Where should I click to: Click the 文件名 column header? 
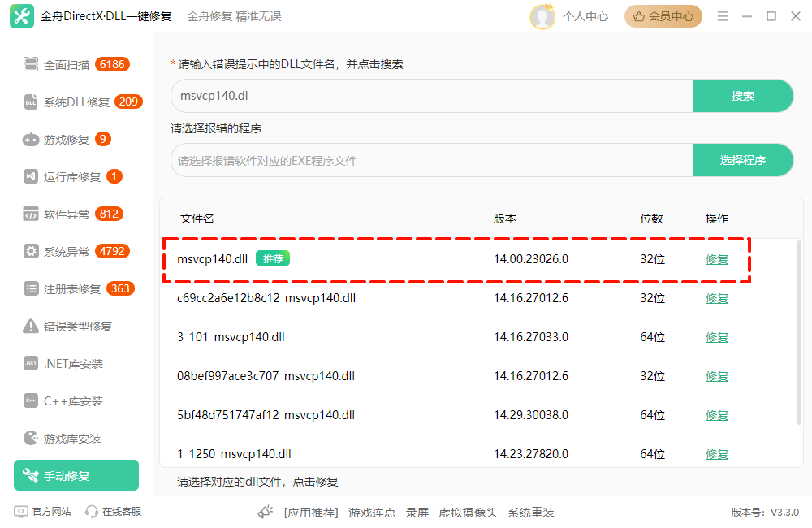[x=197, y=219]
